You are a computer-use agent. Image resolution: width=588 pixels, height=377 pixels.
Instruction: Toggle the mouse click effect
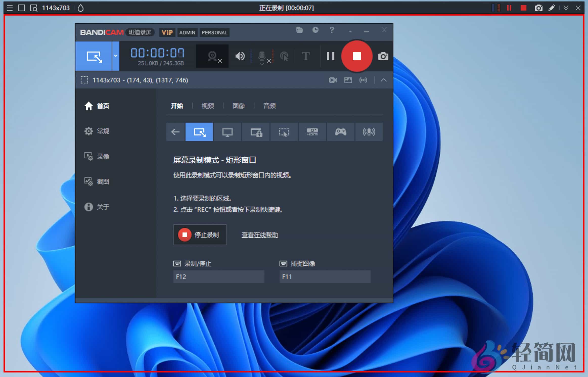[285, 56]
